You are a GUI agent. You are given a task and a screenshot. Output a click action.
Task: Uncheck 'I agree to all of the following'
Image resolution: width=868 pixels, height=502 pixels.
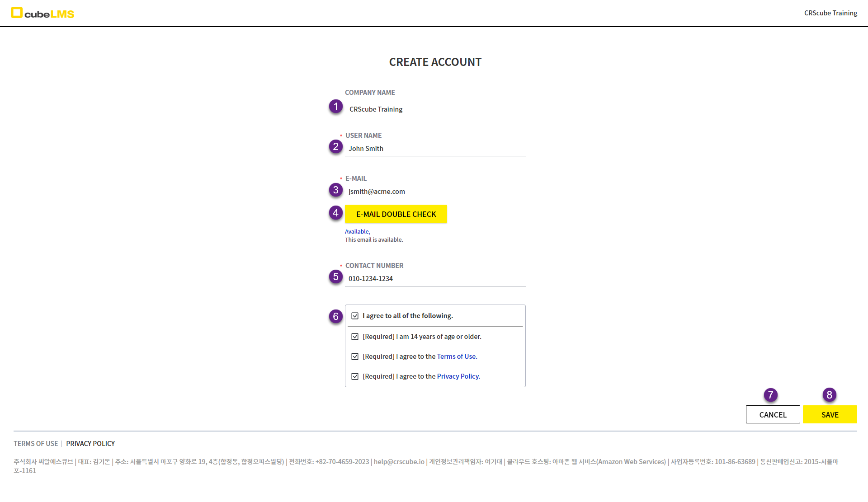click(x=355, y=316)
